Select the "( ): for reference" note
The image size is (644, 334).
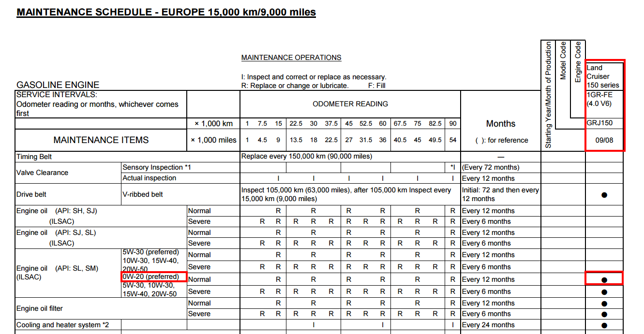(x=501, y=140)
